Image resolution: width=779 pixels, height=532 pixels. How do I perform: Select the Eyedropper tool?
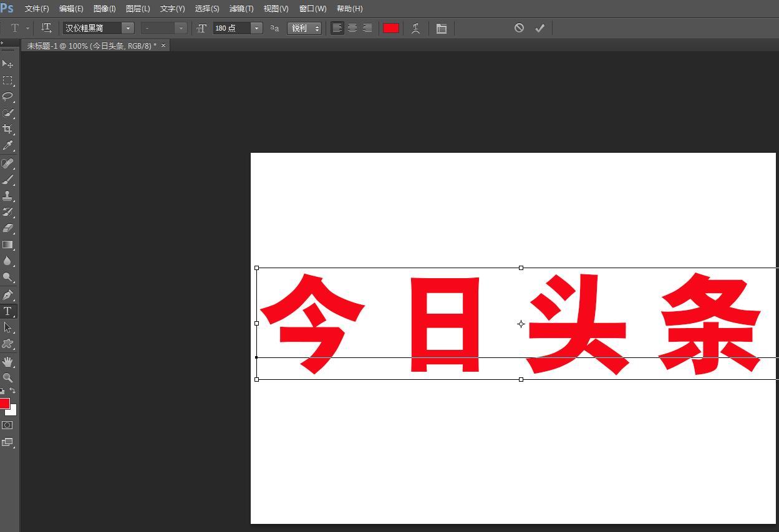point(7,145)
